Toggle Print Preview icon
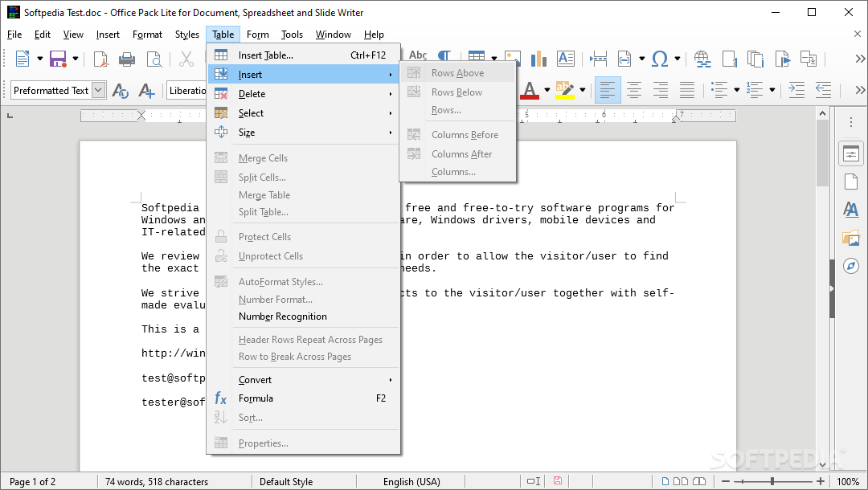This screenshot has height=490, width=868. point(154,59)
